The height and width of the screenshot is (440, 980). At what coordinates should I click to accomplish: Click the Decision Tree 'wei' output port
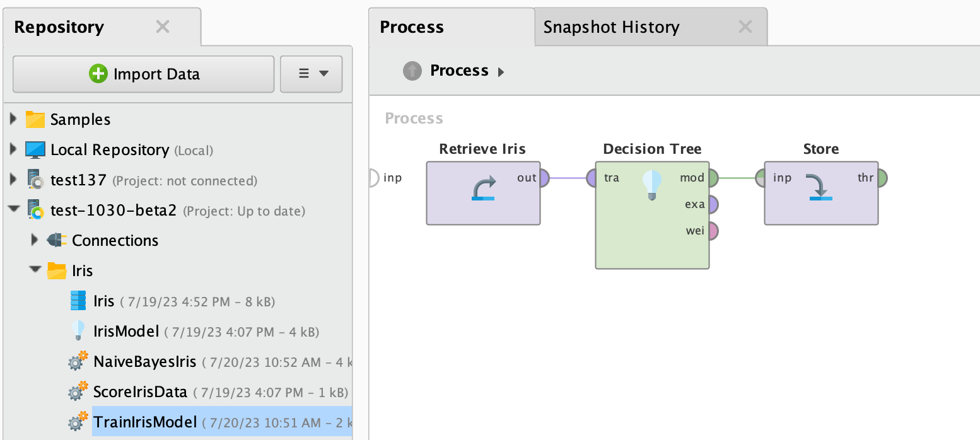[x=713, y=231]
